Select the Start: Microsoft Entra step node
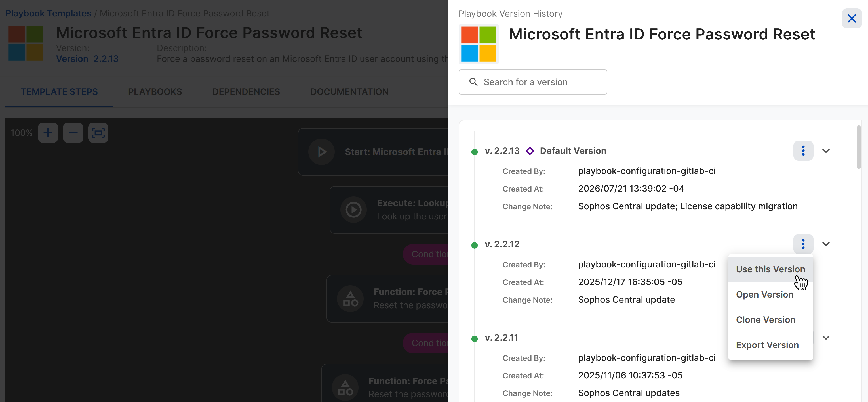This screenshot has height=402, width=868. [x=373, y=152]
